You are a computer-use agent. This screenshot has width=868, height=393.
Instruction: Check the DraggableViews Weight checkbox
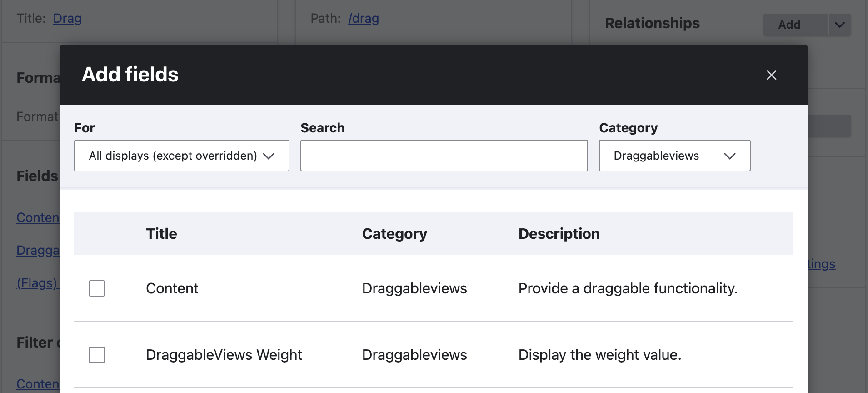click(97, 355)
